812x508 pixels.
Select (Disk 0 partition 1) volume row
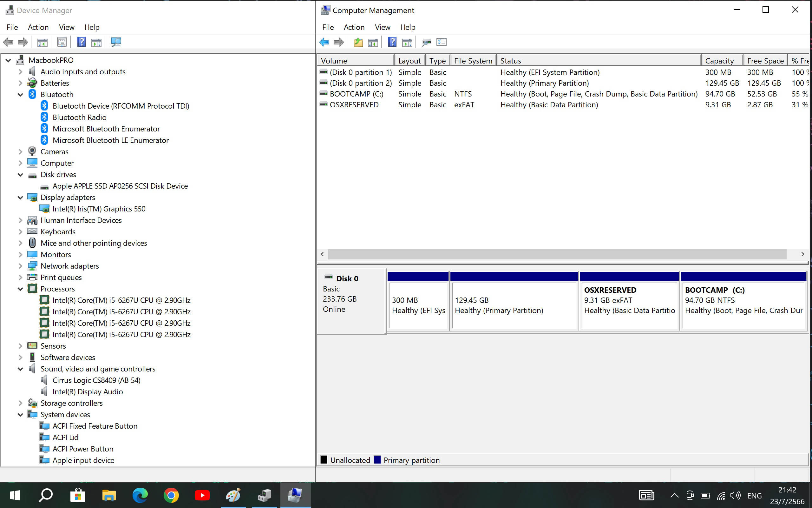[564, 73]
